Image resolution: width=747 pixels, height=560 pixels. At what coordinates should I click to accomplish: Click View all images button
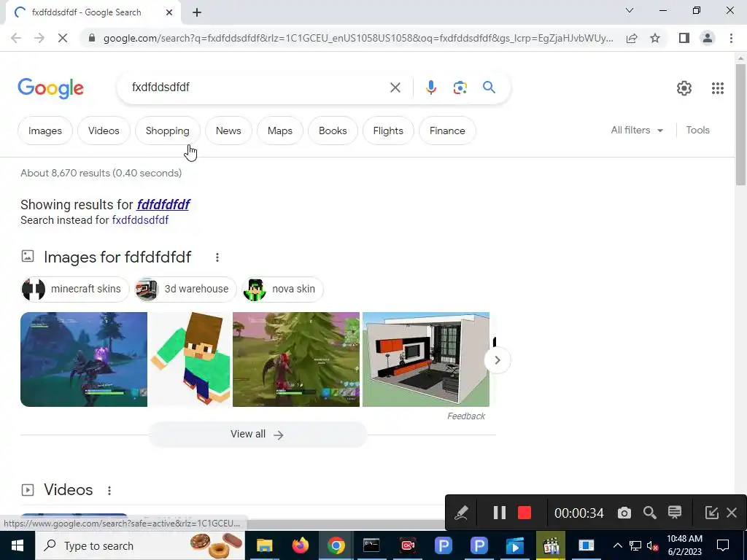click(258, 435)
